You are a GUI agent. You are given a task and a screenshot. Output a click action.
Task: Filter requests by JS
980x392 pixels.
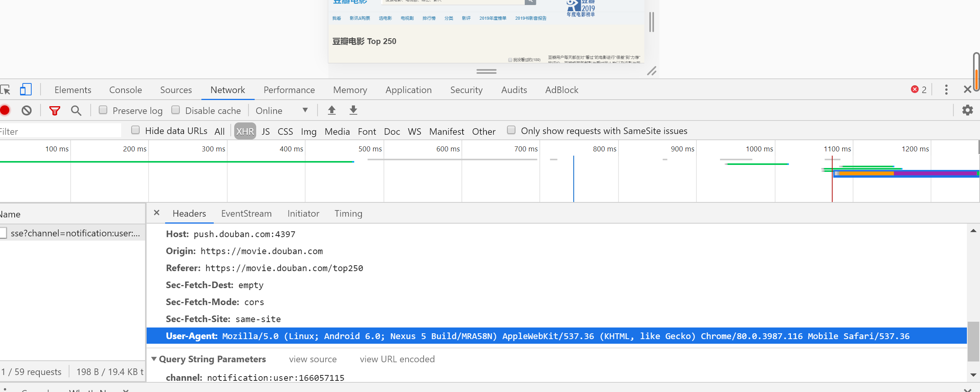pos(266,131)
